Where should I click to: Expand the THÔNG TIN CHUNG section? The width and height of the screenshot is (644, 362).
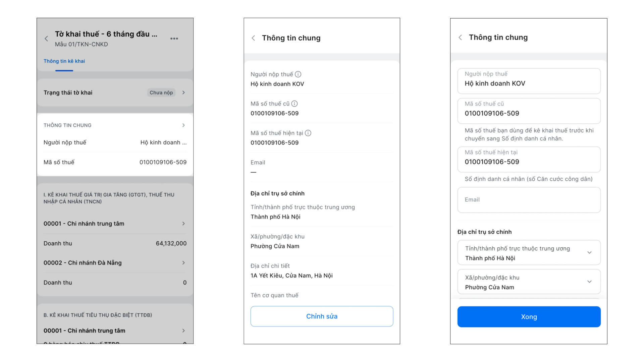(183, 125)
